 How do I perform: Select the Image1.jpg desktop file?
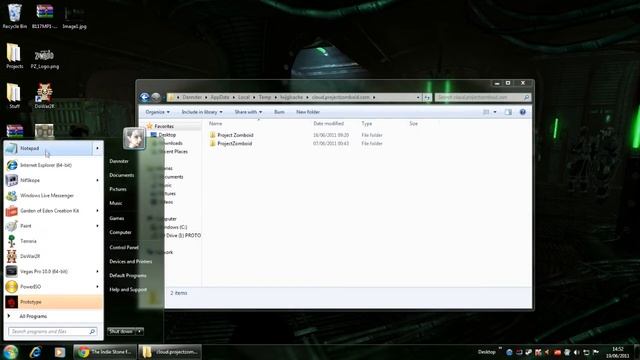(x=74, y=17)
